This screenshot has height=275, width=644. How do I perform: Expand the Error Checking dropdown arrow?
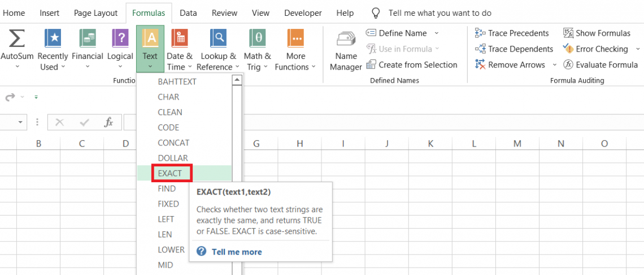pos(638,49)
